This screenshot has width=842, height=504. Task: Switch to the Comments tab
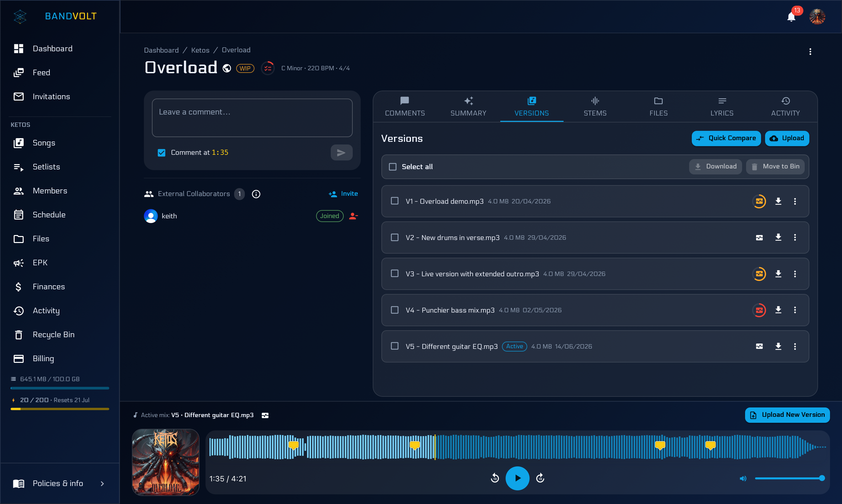tap(405, 107)
